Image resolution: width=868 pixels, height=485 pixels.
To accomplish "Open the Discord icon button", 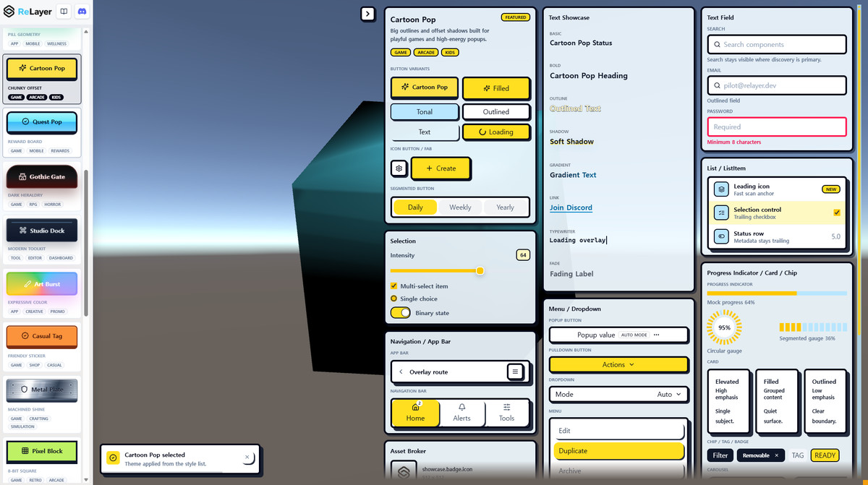I will point(82,12).
